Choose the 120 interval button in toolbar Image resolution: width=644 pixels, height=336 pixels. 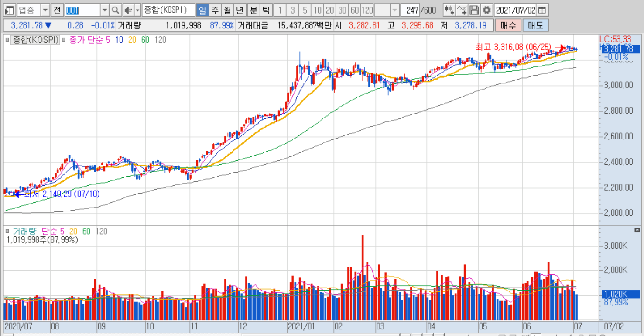[367, 10]
